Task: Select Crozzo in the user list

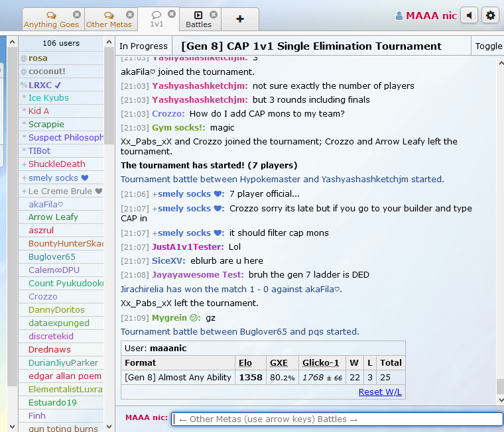Action: point(61,296)
